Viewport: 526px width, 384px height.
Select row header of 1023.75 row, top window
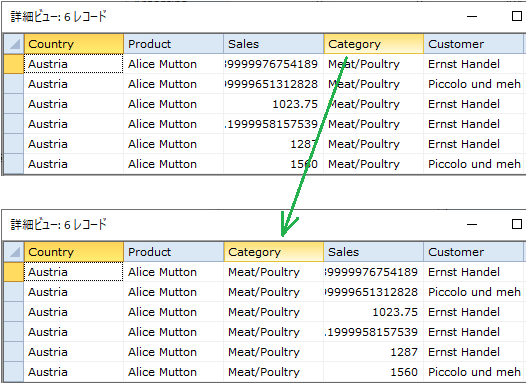[x=14, y=104]
